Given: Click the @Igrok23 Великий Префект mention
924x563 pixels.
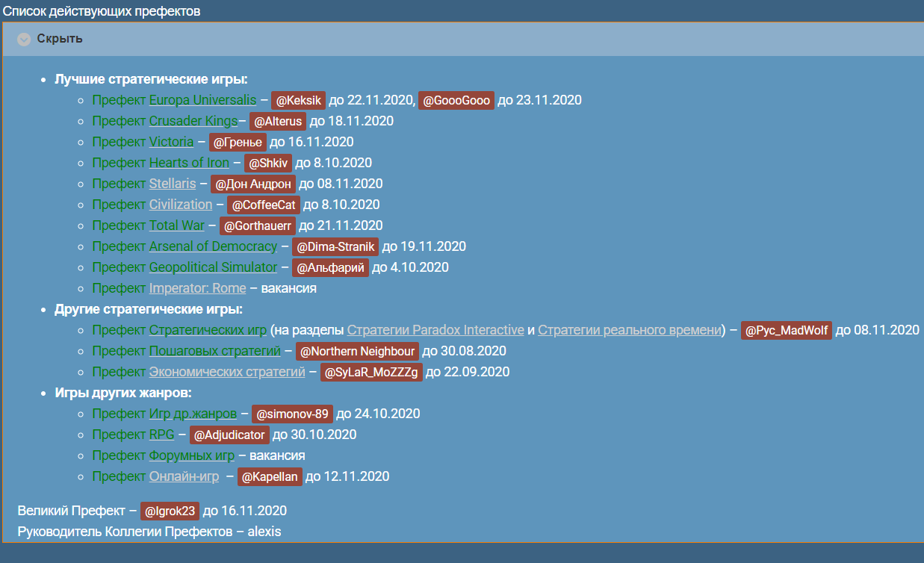Looking at the screenshot, I should click(x=170, y=511).
